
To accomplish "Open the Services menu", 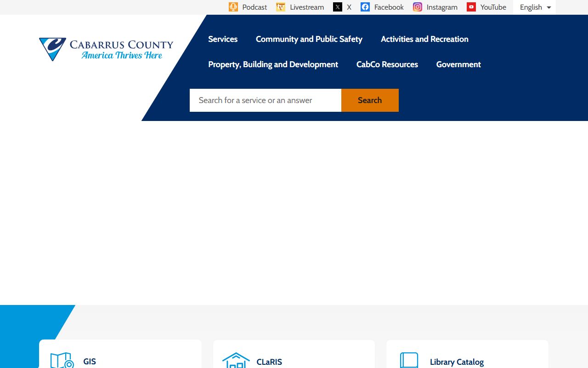I will click(x=223, y=39).
